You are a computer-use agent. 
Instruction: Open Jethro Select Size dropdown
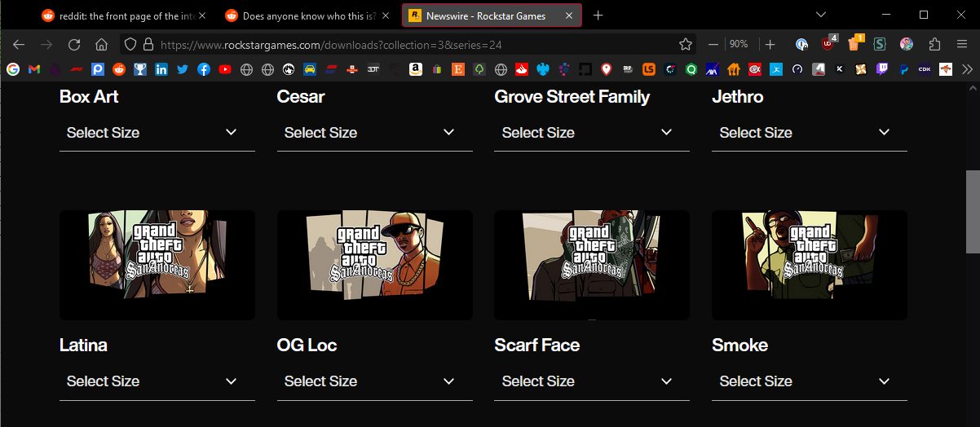coord(810,133)
